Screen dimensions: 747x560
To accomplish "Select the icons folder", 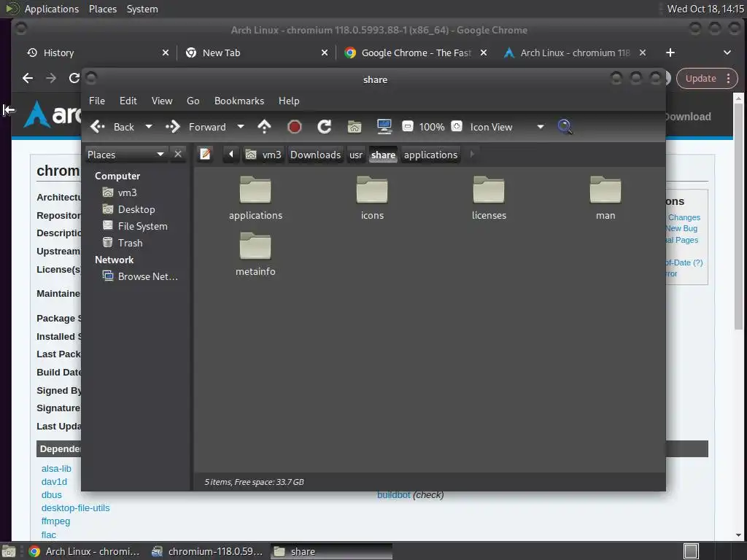I will click(372, 198).
